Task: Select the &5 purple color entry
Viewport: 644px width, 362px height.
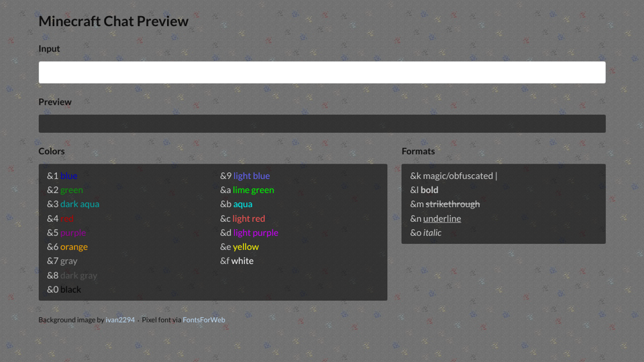Action: 66,233
